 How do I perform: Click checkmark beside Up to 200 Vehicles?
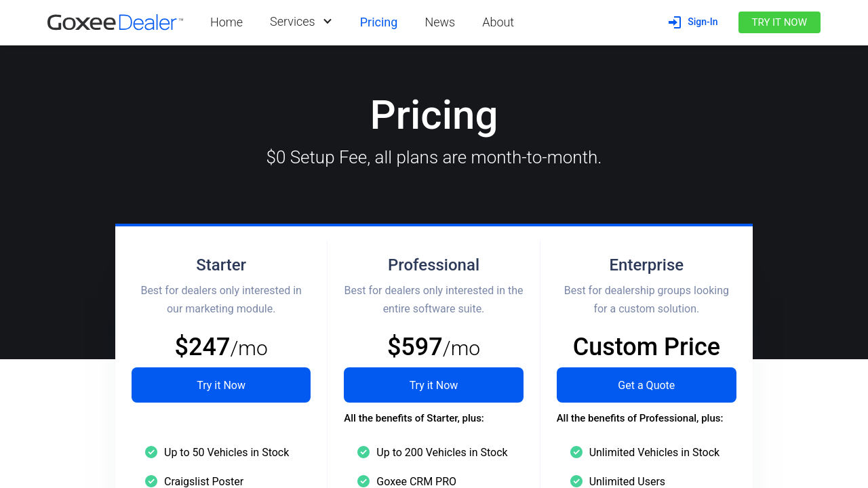click(x=363, y=452)
